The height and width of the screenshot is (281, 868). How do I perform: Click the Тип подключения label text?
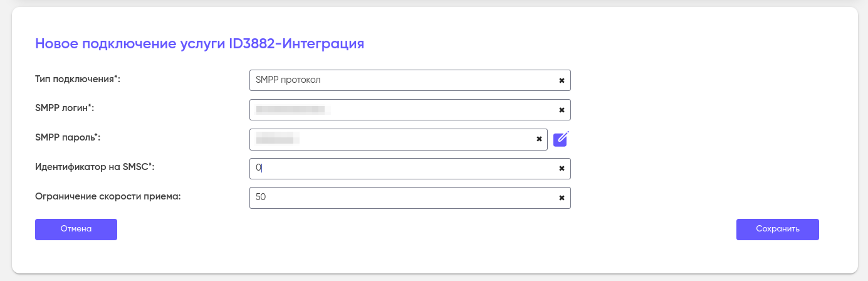coord(77,79)
